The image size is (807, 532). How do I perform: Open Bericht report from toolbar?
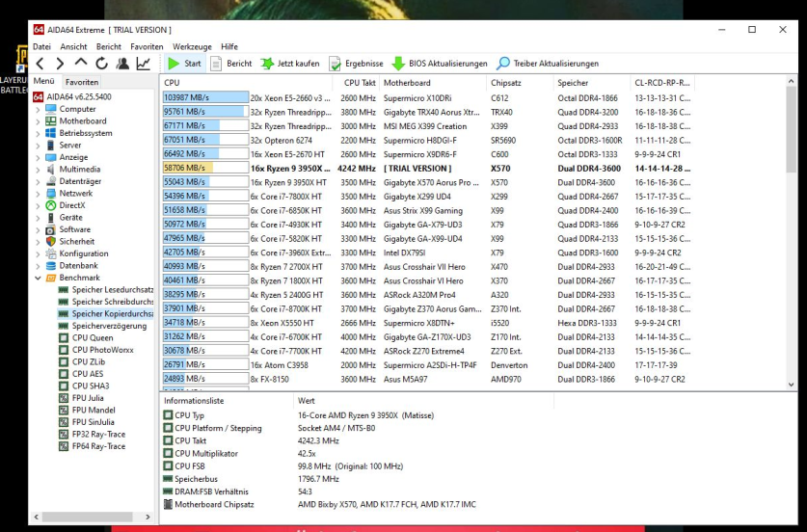pos(231,64)
